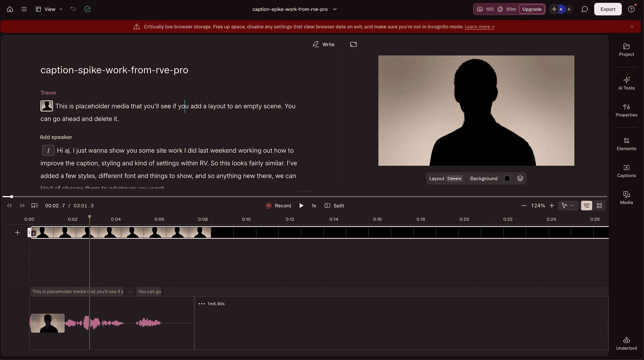Open the hamburger main menu
Viewport: 644px width, 360px height.
point(24,9)
